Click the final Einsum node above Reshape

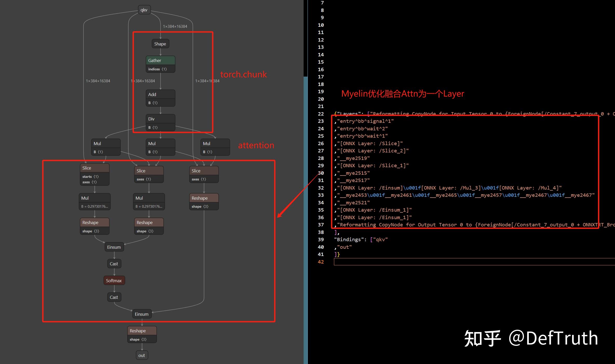[x=142, y=314]
